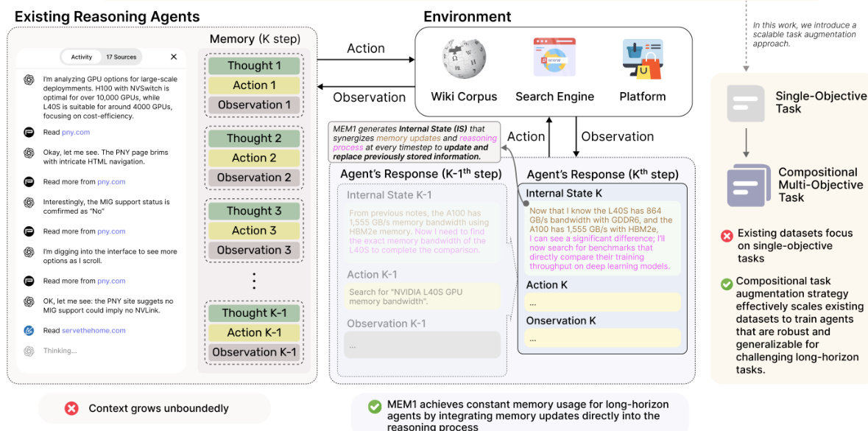Image resolution: width=868 pixels, height=431 pixels.
Task: Click the Search Engine browser icon
Action: [x=554, y=58]
